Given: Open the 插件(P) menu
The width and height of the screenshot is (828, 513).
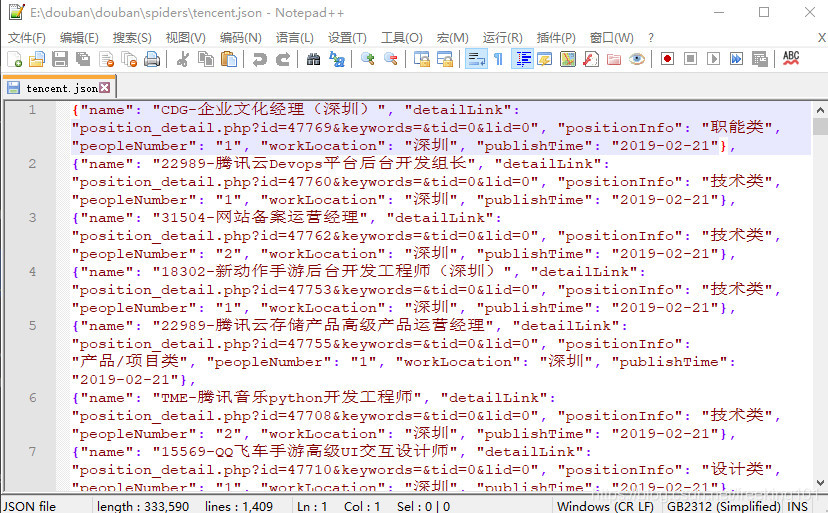Looking at the screenshot, I should click(556, 38).
